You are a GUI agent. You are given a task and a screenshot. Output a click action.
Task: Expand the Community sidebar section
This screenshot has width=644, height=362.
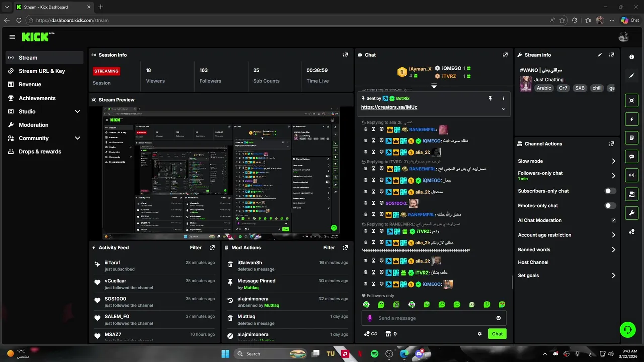[x=77, y=138]
